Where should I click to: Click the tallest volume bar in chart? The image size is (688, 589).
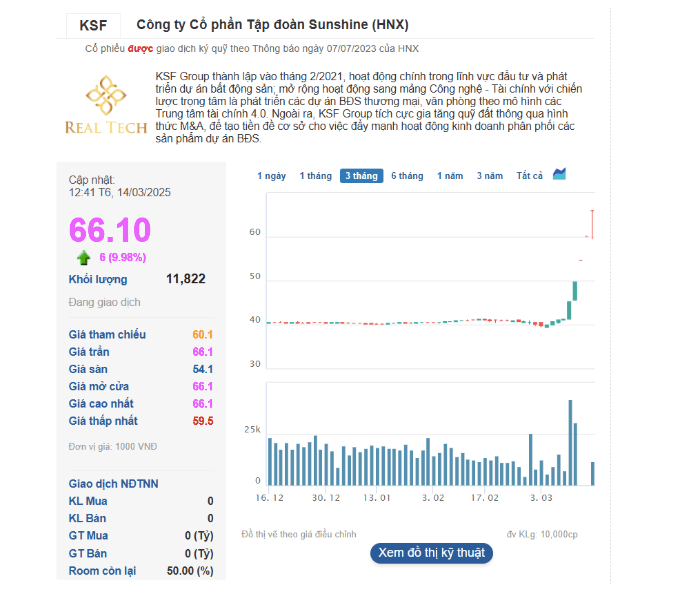tap(570, 442)
